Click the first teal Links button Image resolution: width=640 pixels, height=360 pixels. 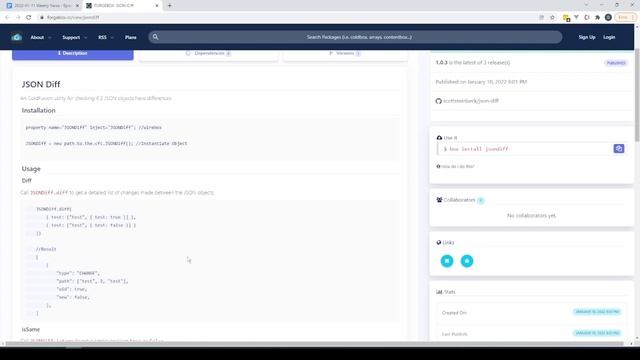447,261
